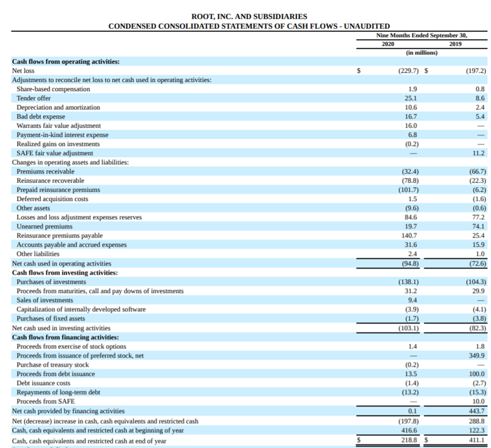Select the "Reinsurance recoverable" label

50,181
